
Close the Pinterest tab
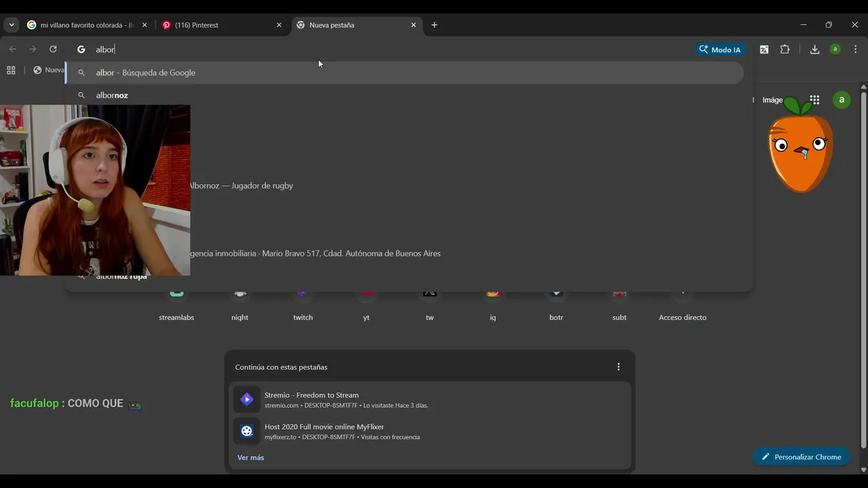point(279,25)
